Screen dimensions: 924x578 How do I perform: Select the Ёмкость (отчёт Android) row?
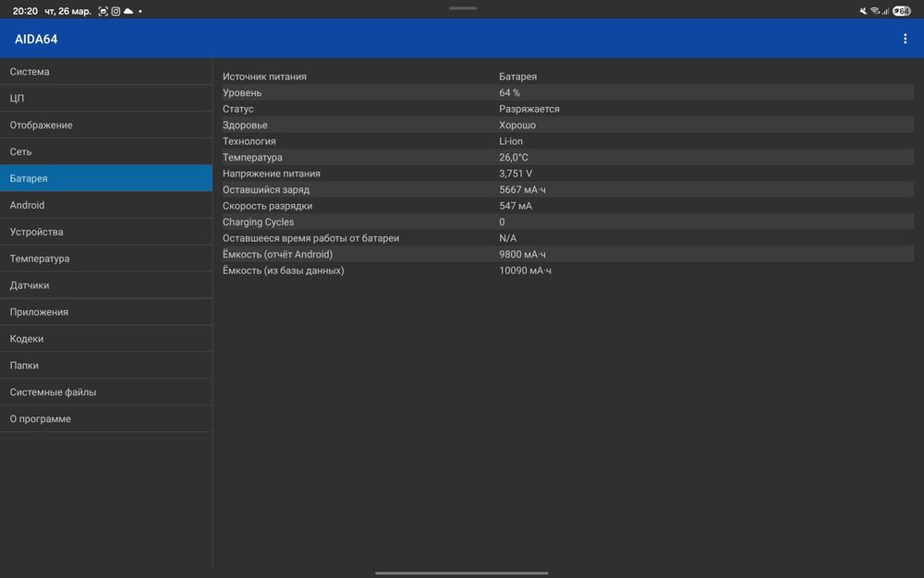tap(568, 254)
